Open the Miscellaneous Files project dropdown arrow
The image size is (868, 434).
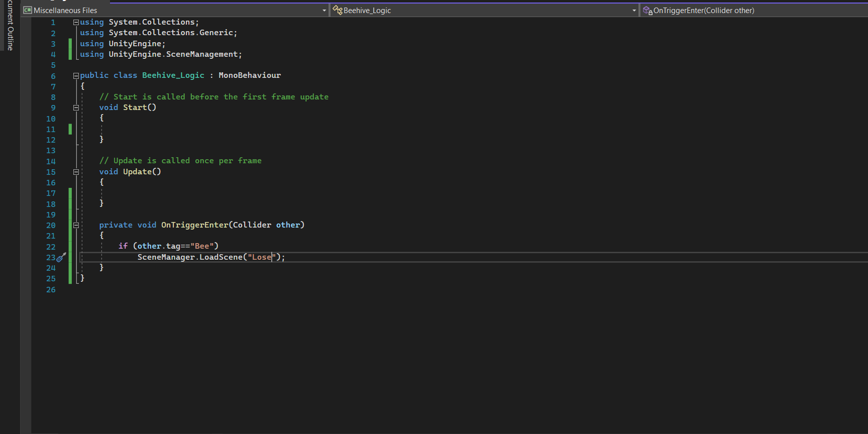tap(324, 11)
